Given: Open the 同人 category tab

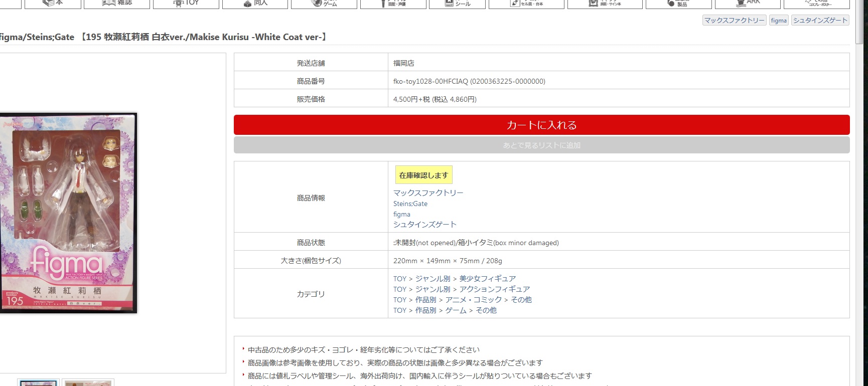Looking at the screenshot, I should [x=255, y=4].
